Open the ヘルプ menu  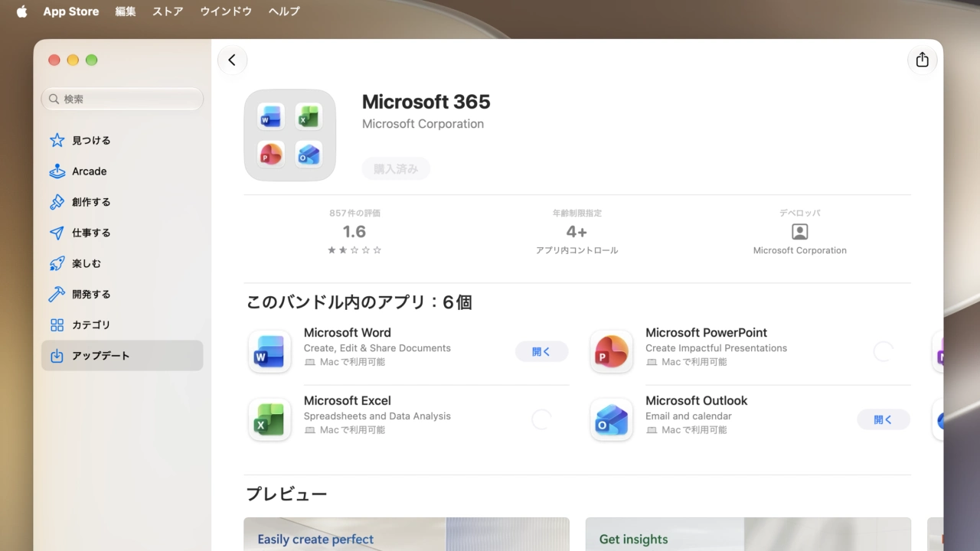284,11
